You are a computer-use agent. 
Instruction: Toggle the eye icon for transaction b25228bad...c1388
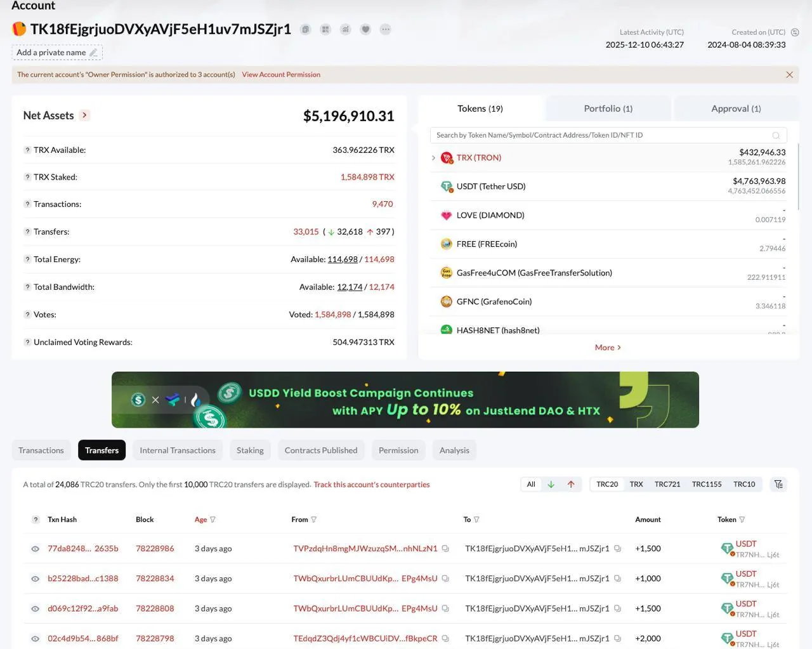click(x=36, y=579)
